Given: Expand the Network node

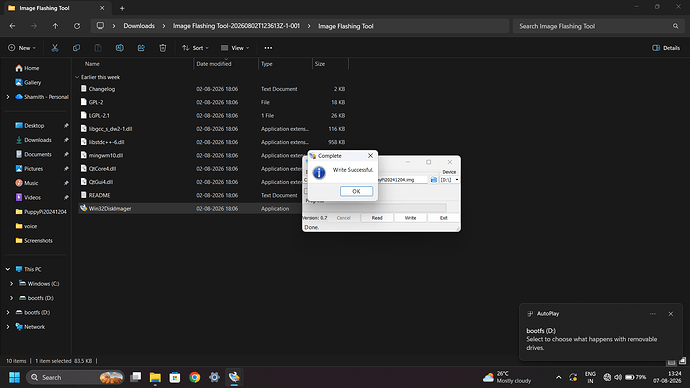Looking at the screenshot, I should tap(8, 327).
